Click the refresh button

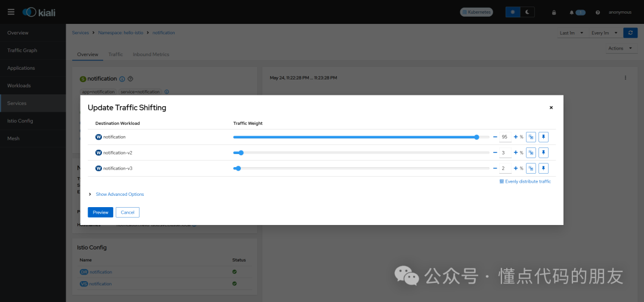point(630,33)
